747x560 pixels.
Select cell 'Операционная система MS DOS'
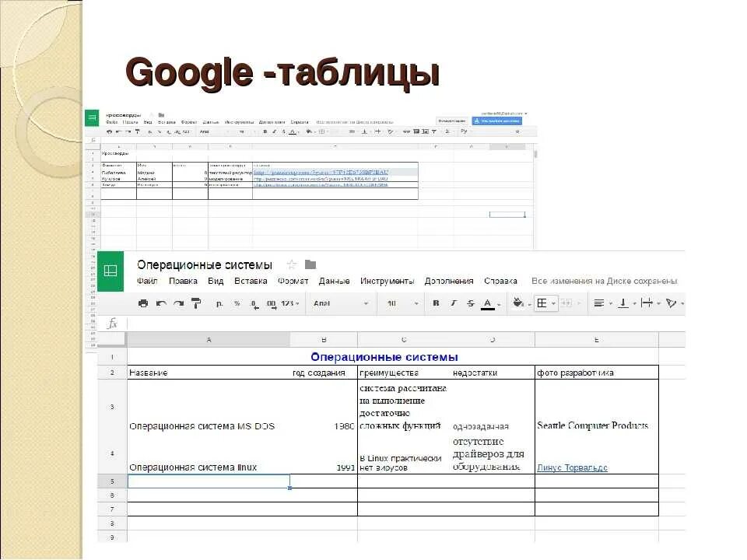(x=209, y=407)
